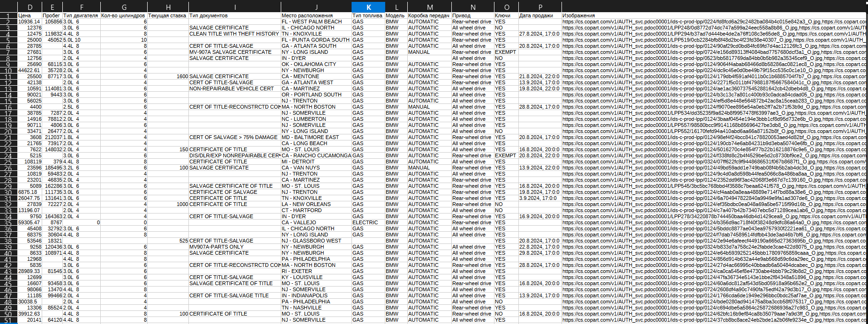Select cell 'KY - LOUISVILLE'

[x=316, y=277]
